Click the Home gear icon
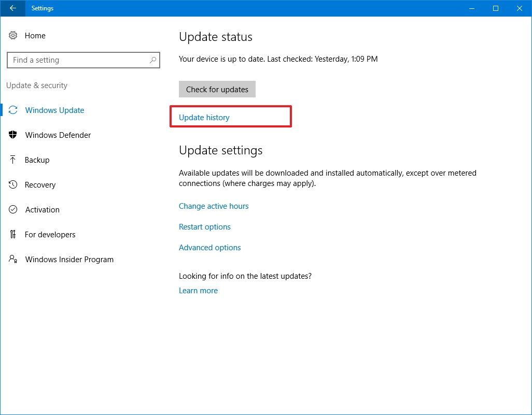 pos(13,35)
